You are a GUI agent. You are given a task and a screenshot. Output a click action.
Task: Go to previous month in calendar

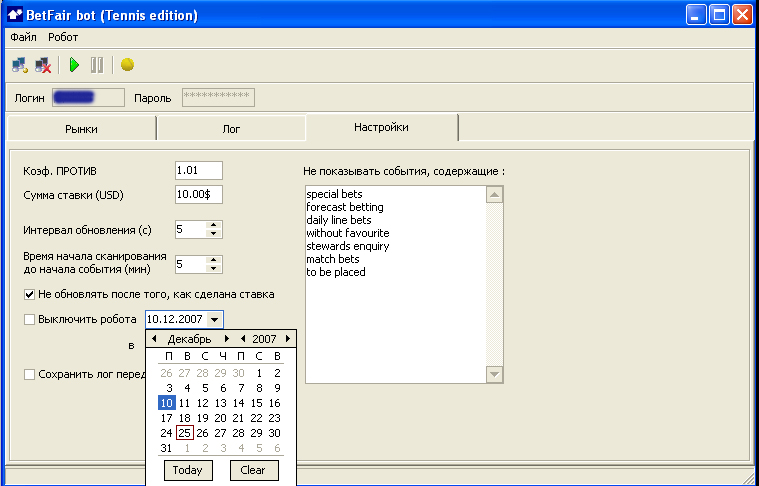coord(154,339)
